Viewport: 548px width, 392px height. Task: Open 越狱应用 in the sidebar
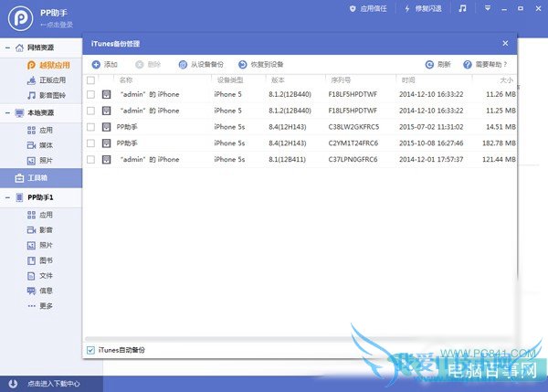[48, 65]
